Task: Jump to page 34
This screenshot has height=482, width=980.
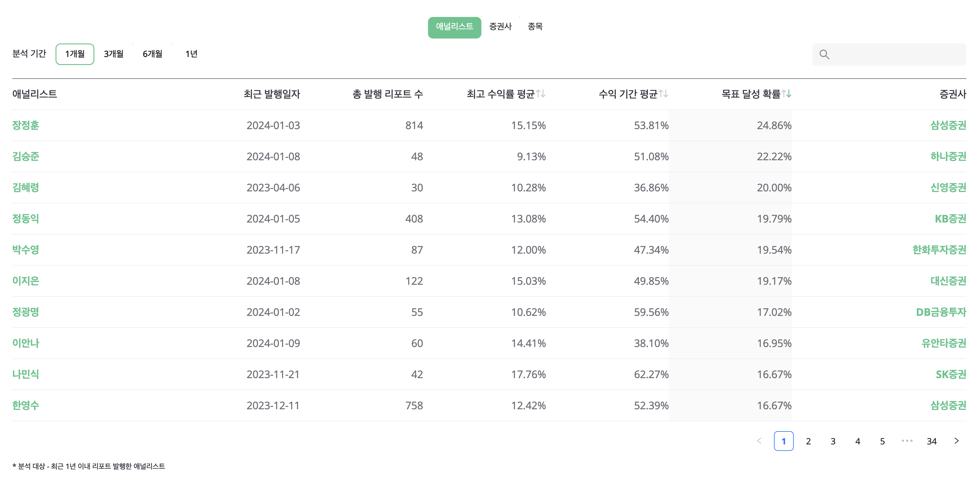Action: pyautogui.click(x=931, y=441)
